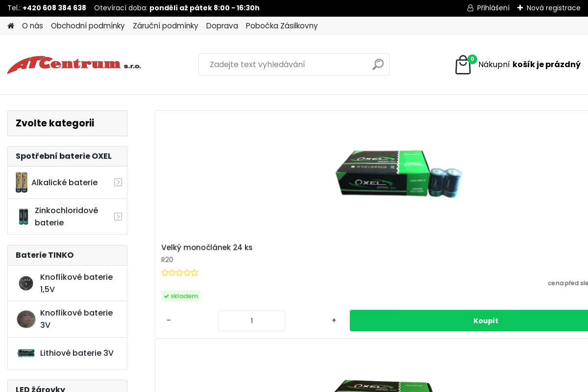Click the search magnifier icon
The width and height of the screenshot is (588, 392).
coord(378,64)
